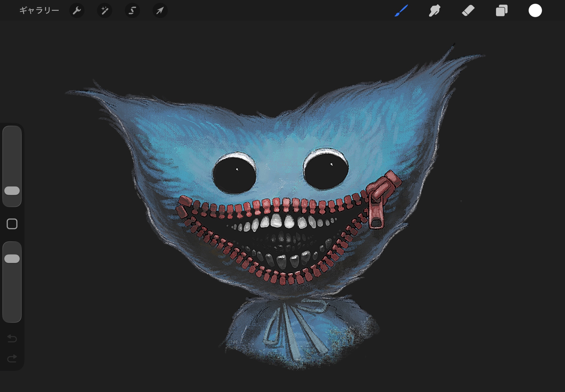Click the brush size slider handle
Viewport: 565px width, 392px height.
click(x=12, y=191)
